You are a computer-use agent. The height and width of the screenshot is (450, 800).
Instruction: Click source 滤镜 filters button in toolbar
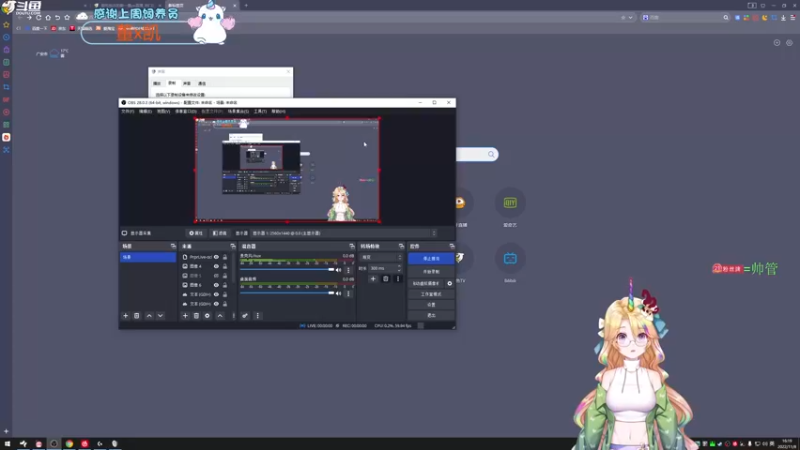point(220,233)
